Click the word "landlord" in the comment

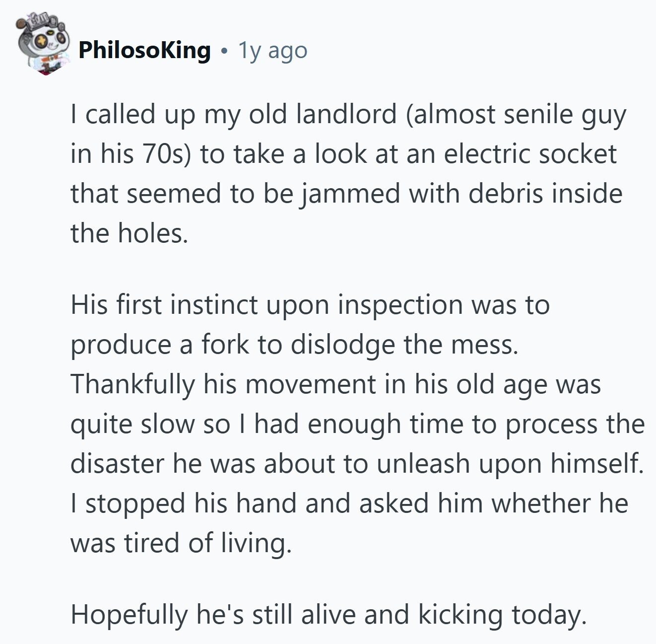pyautogui.click(x=346, y=115)
